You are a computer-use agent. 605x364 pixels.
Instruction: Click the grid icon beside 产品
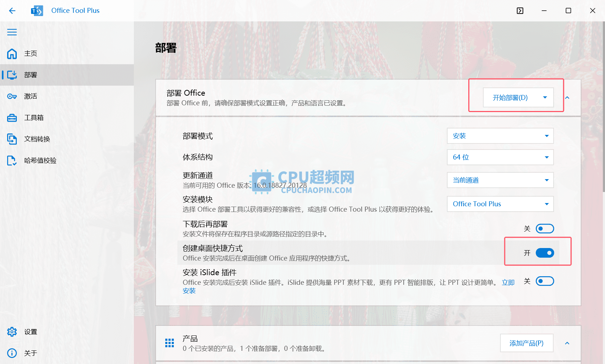click(170, 343)
